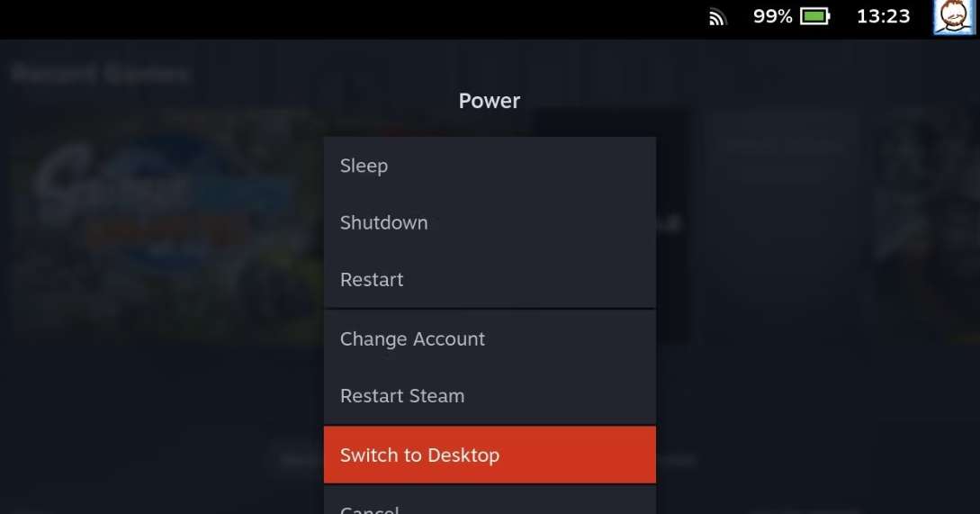Click the green battery icon
This screenshot has width=980, height=514.
pos(815,16)
